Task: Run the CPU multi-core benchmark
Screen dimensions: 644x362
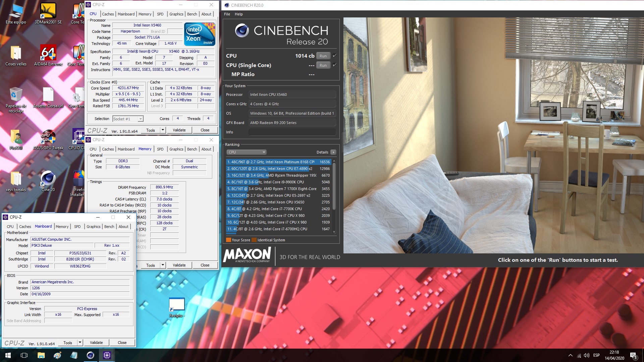Action: point(323,56)
